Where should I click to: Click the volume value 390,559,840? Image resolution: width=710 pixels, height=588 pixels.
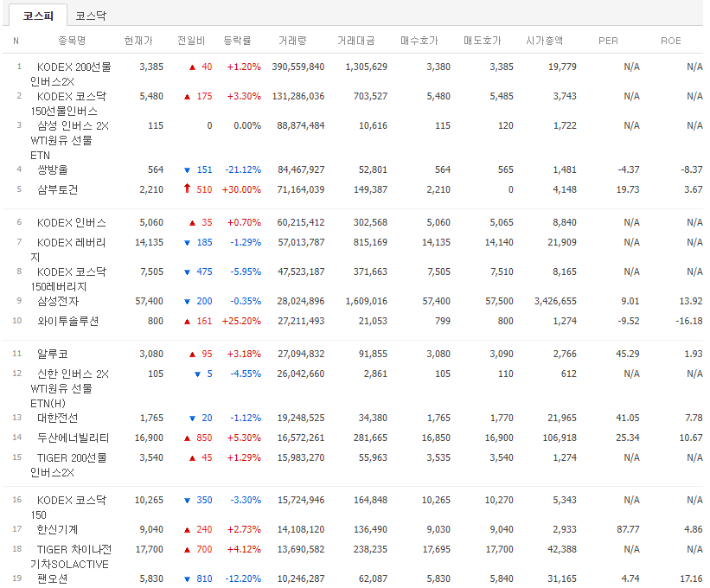pos(298,67)
